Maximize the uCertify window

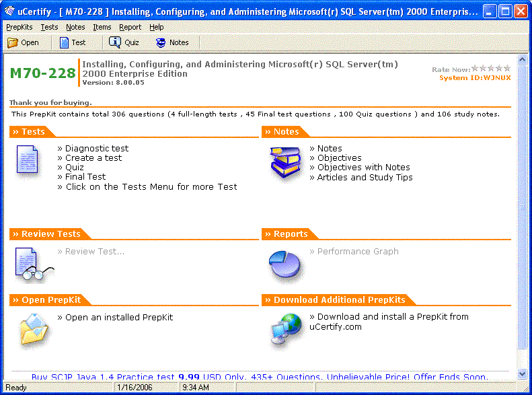point(505,11)
